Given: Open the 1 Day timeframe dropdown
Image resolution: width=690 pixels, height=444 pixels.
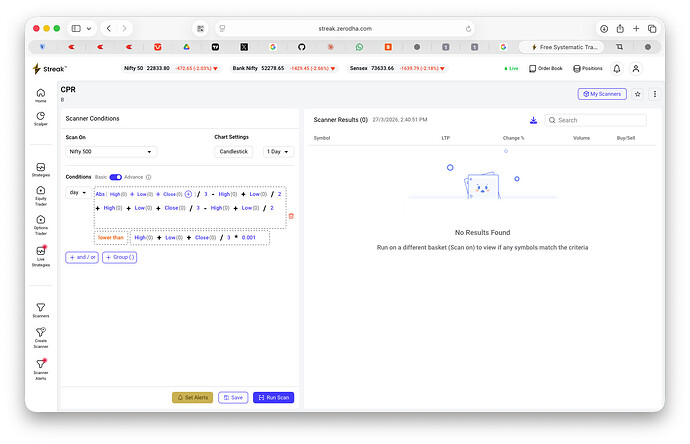Looking at the screenshot, I should click(278, 151).
